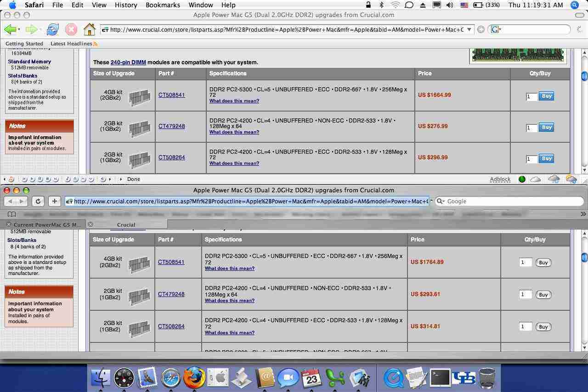The image size is (588, 392).
Task: Click the quantity field for the $276.99 kit
Action: coord(531,128)
